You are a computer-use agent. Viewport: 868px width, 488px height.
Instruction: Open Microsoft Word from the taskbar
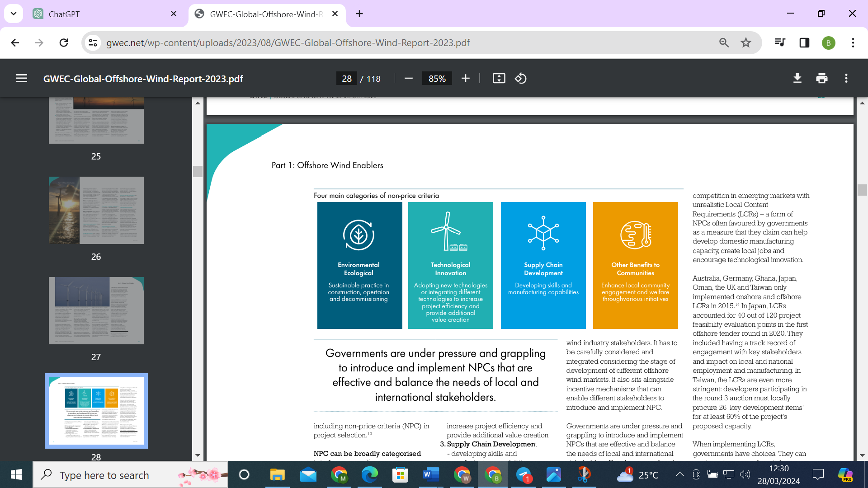[x=431, y=474]
